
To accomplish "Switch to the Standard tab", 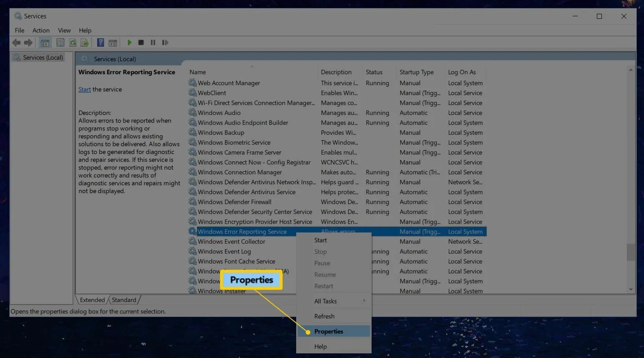I will pyautogui.click(x=124, y=300).
